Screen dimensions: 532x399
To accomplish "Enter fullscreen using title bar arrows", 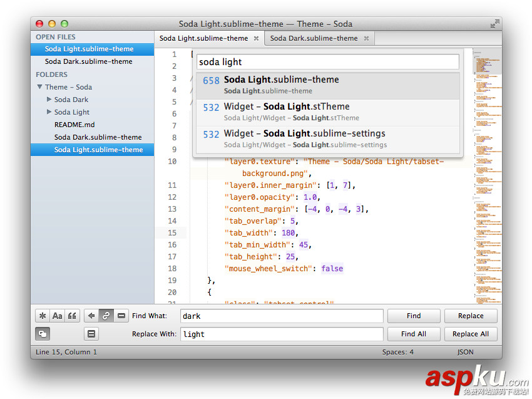I will coord(494,24).
